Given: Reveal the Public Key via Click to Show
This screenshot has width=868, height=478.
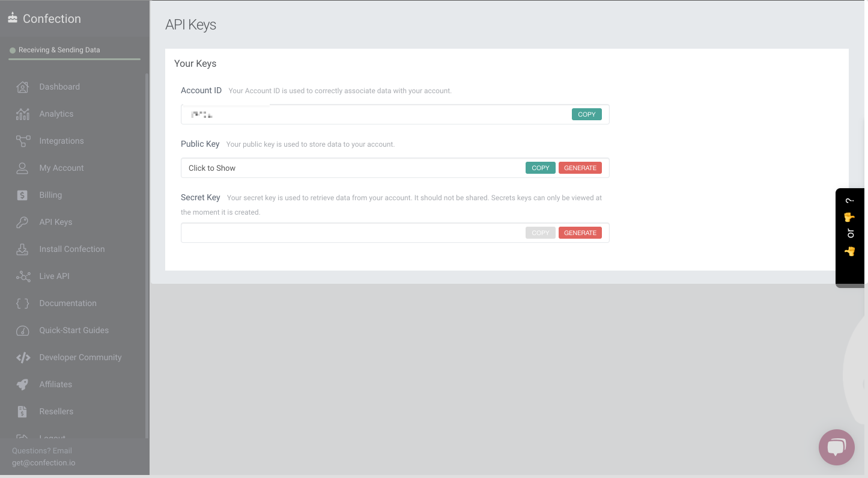Looking at the screenshot, I should pos(212,168).
